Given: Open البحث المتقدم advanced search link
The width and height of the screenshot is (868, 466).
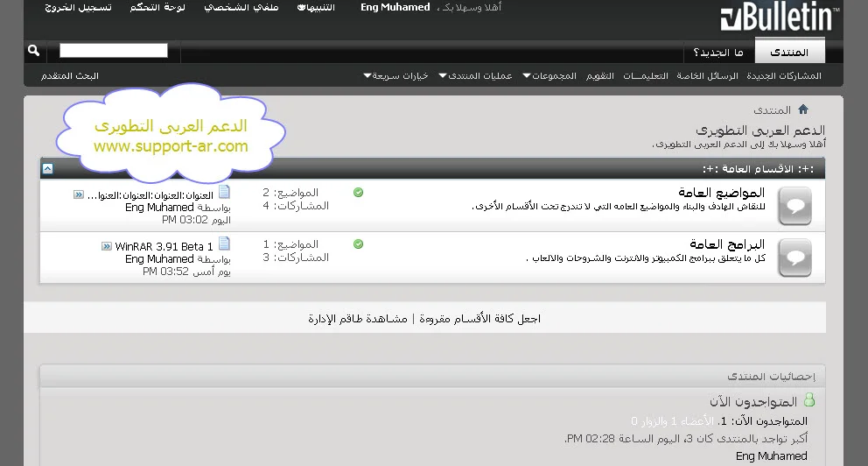Looking at the screenshot, I should [x=70, y=76].
